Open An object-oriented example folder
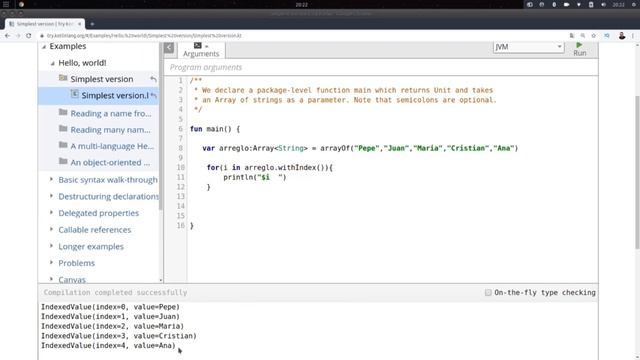Viewport: 640px width, 360px height. coord(110,162)
